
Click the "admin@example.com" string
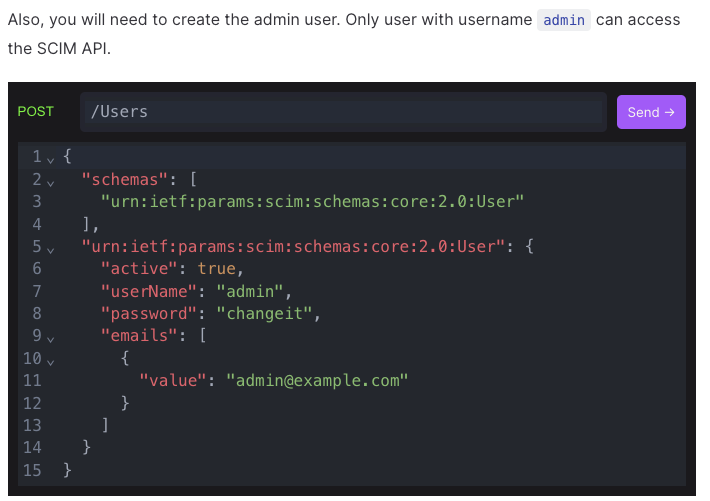317,381
